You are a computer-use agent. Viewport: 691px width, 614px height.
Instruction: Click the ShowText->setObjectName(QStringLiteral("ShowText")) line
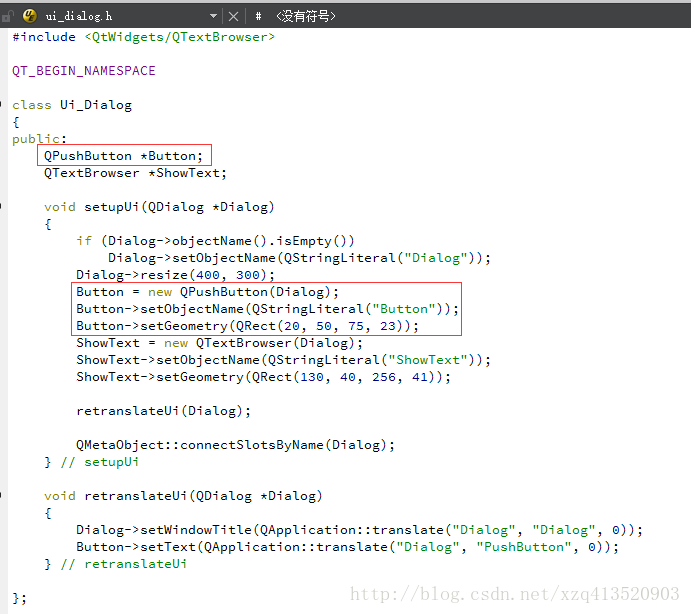(283, 360)
